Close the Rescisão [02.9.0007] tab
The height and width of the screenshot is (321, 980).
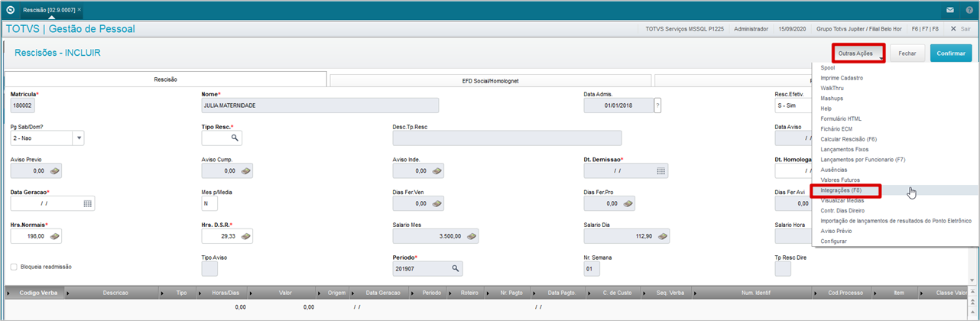pyautogui.click(x=80, y=10)
